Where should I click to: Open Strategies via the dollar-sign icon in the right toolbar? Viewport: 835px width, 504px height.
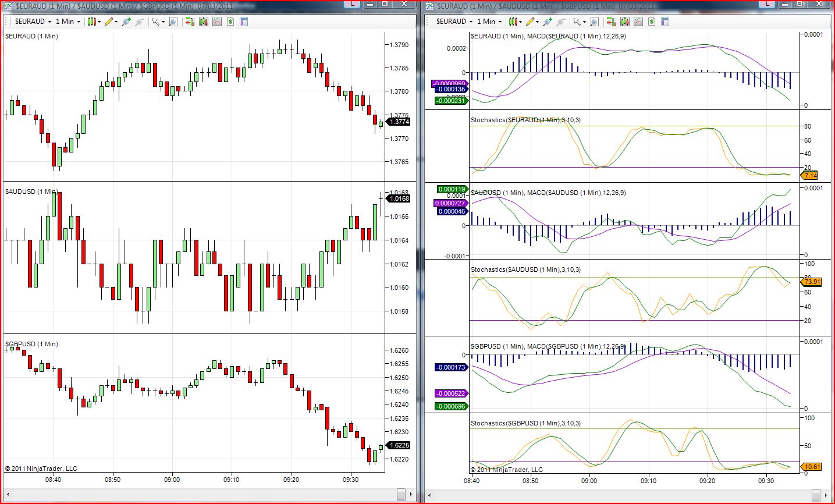[x=652, y=22]
